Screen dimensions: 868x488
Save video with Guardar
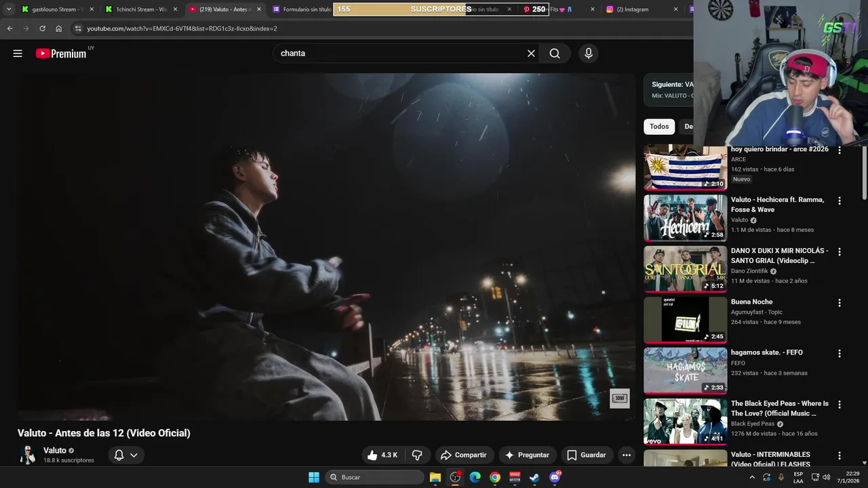pos(587,455)
